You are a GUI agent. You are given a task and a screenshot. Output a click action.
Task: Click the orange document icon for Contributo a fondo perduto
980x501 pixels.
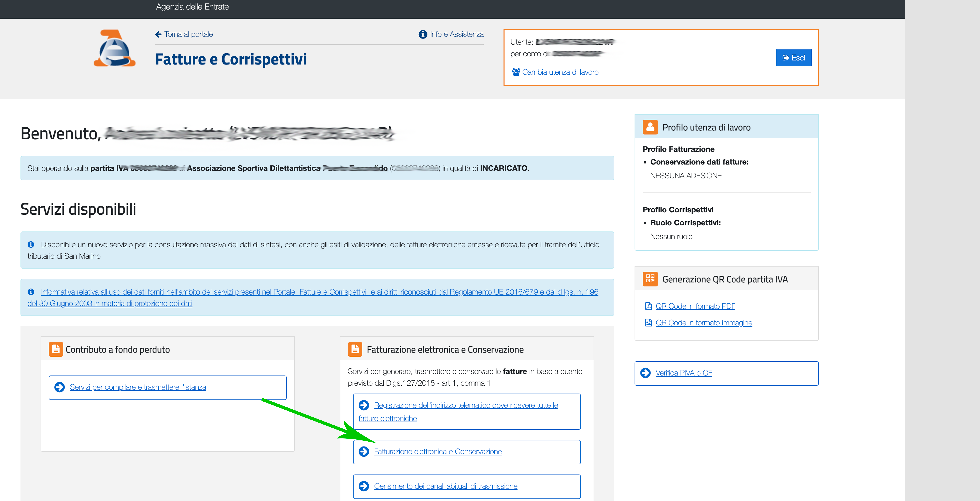tap(55, 349)
